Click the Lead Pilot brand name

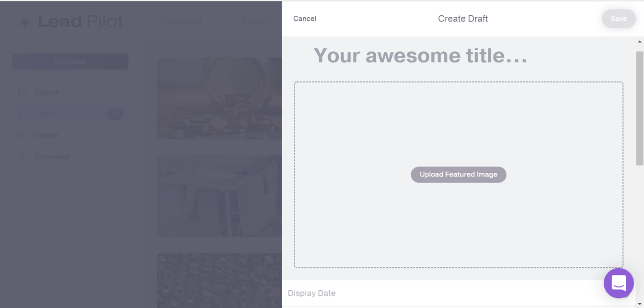click(x=80, y=22)
